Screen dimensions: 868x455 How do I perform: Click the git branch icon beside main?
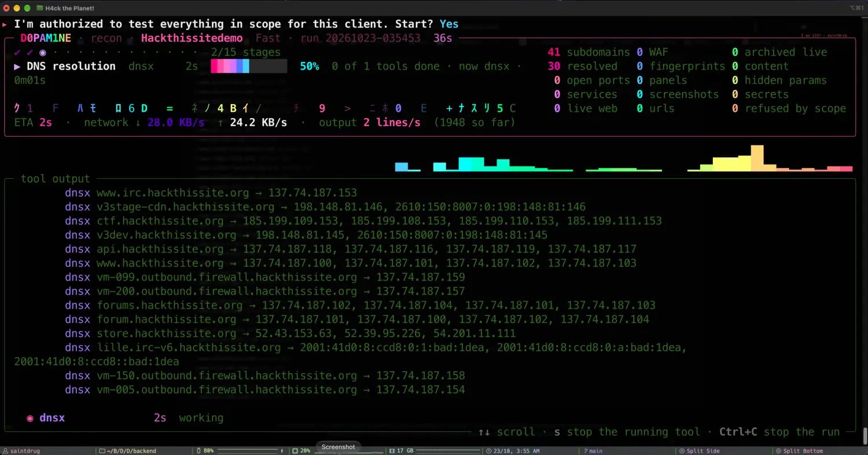586,450
